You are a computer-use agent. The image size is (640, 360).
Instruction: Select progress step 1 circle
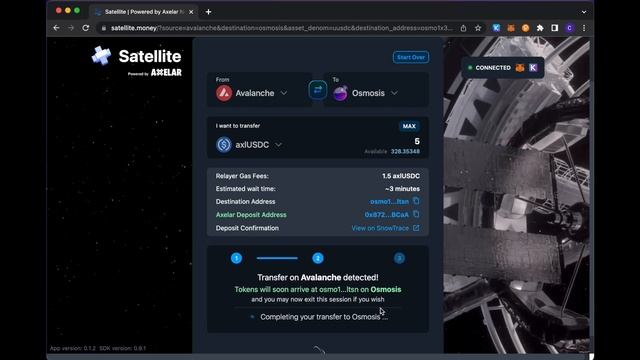[236, 258]
